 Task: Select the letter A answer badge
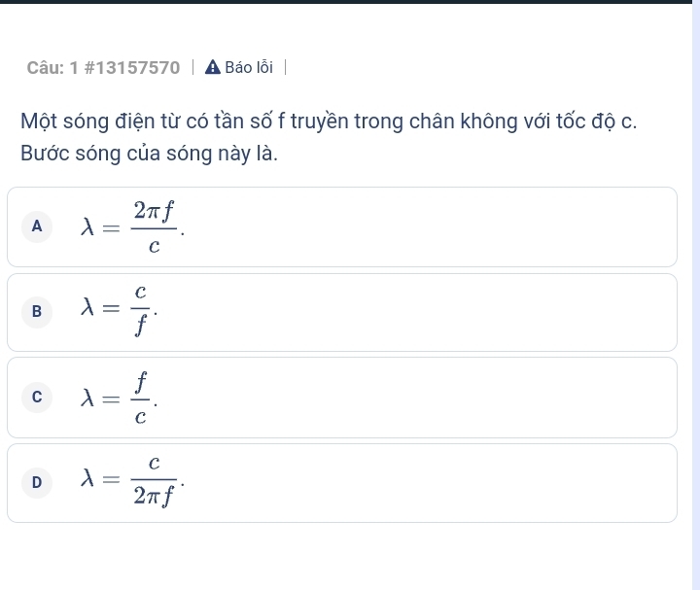click(x=37, y=226)
